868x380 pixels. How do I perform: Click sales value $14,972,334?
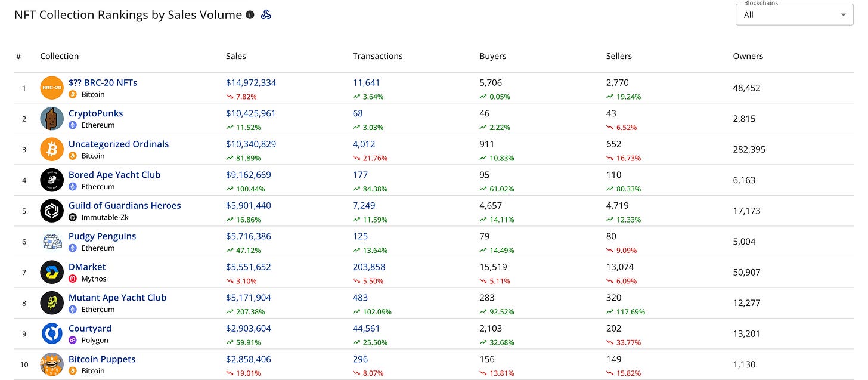coord(251,82)
